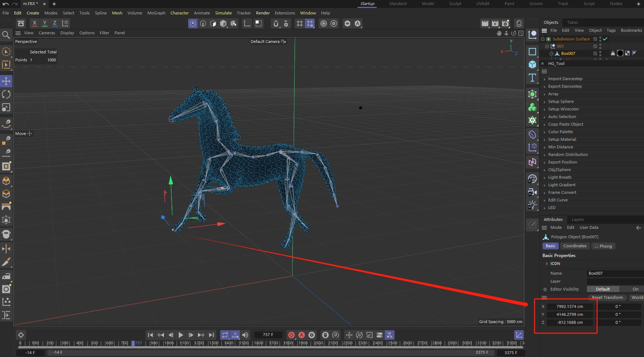Toggle Z-axis lock
Screen dimensions: 644x357
(x=55, y=23)
